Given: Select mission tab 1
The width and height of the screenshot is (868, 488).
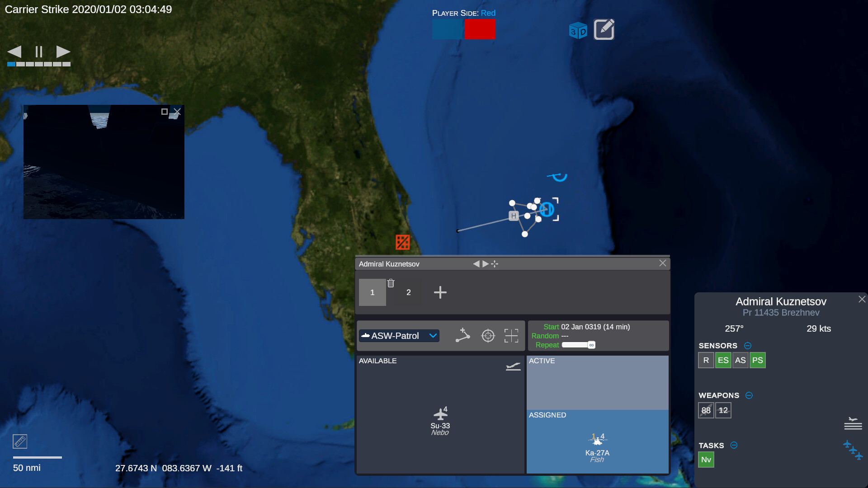Looking at the screenshot, I should [x=372, y=292].
